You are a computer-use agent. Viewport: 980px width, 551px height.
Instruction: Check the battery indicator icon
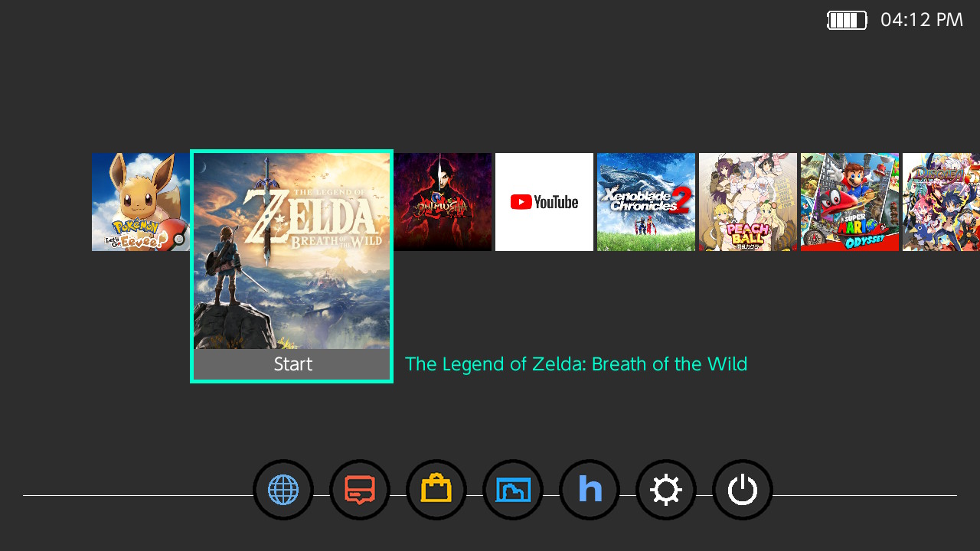click(x=847, y=21)
